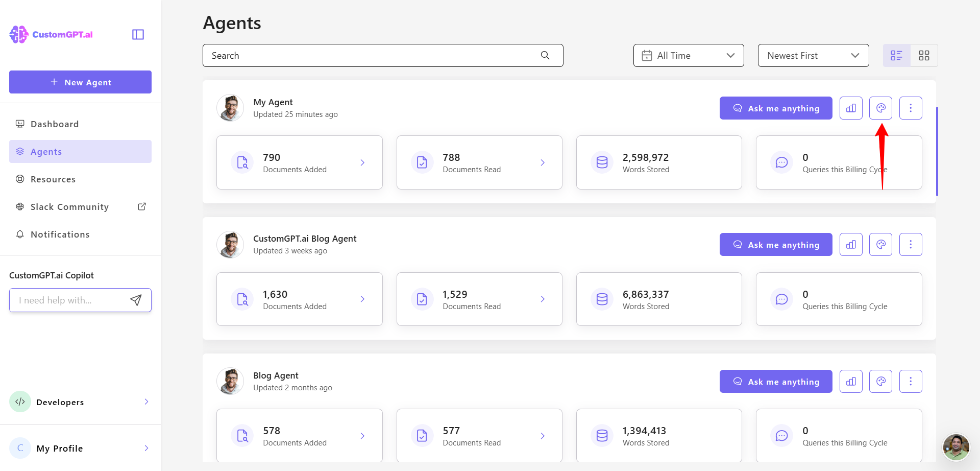The width and height of the screenshot is (980, 471).
Task: Open Slack Community link
Action: click(x=80, y=207)
